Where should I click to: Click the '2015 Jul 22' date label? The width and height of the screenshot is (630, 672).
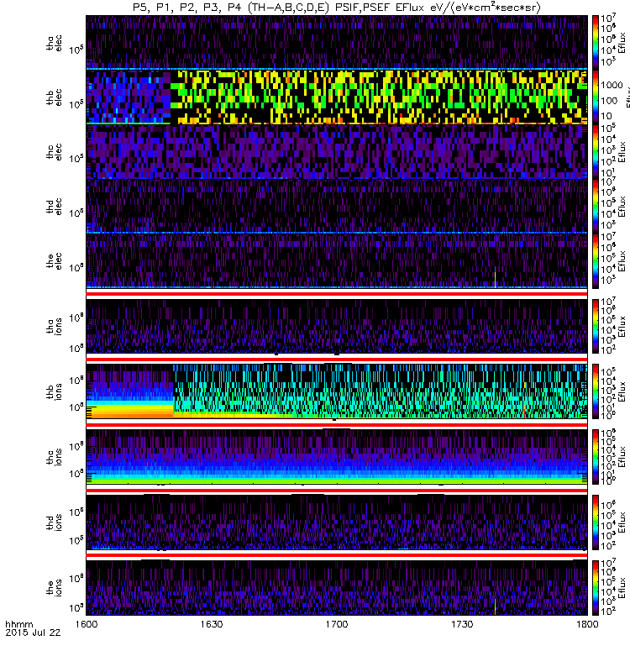pyautogui.click(x=33, y=633)
